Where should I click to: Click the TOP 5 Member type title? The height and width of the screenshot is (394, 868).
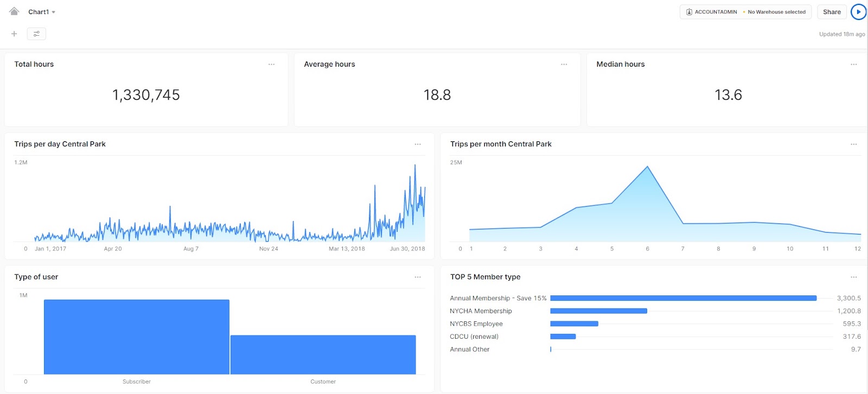pyautogui.click(x=485, y=277)
